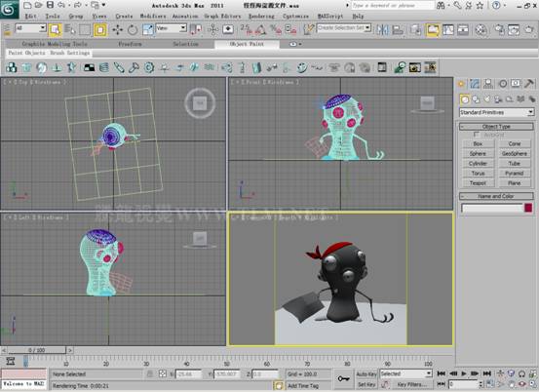The width and height of the screenshot is (539, 392).
Task: Click the Key Filters button
Action: tap(412, 384)
